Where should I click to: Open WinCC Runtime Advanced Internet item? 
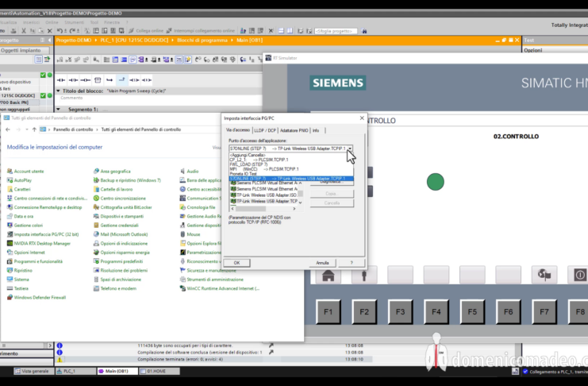(x=220, y=288)
